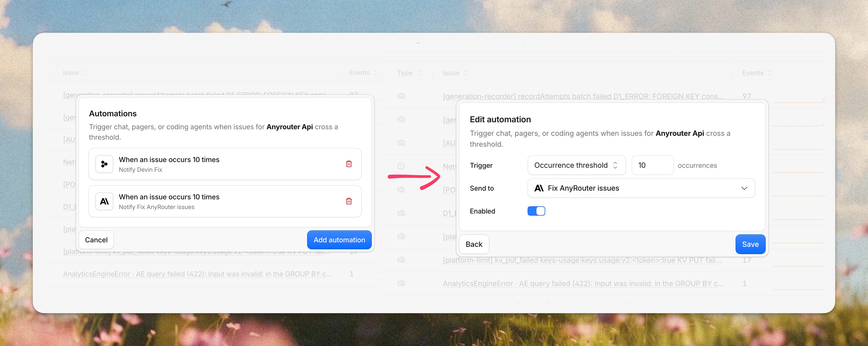Click the Save button
The height and width of the screenshot is (346, 868).
pos(750,244)
